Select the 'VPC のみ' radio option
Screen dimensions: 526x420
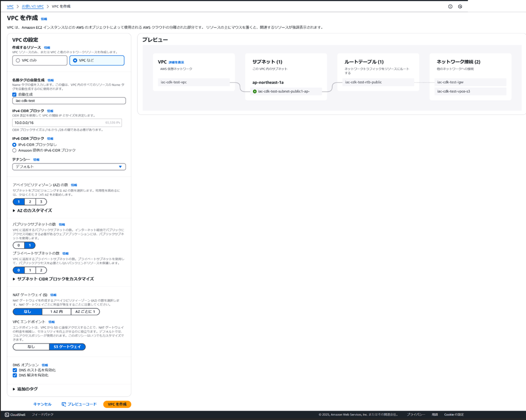click(40, 60)
